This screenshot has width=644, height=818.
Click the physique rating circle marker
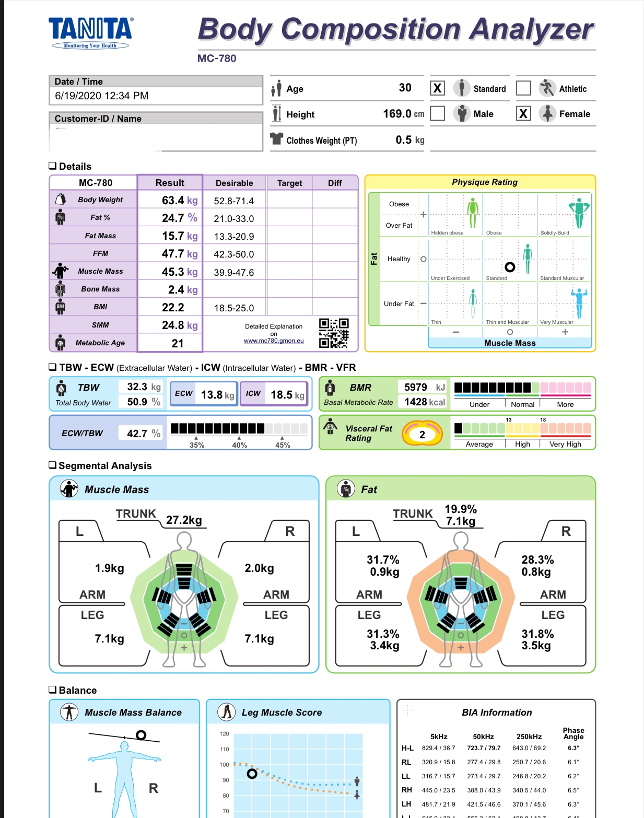pos(510,267)
